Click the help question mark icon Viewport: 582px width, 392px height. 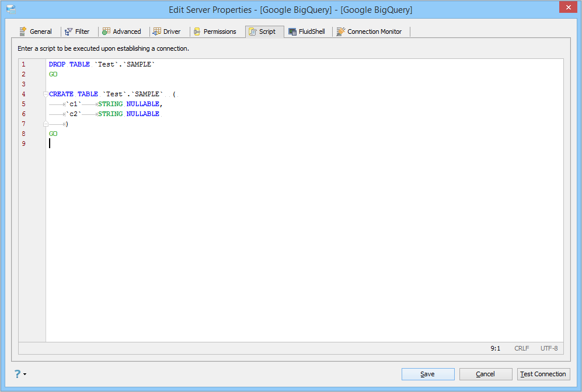tap(18, 374)
